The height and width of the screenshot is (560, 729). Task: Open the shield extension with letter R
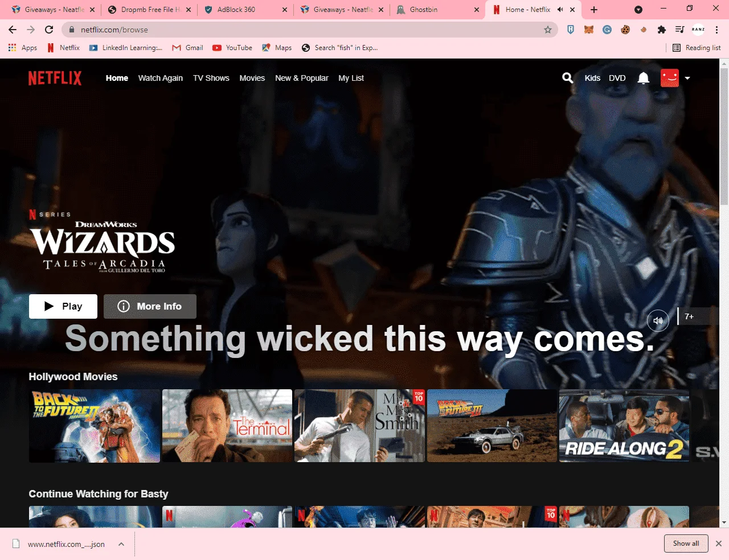(x=571, y=30)
